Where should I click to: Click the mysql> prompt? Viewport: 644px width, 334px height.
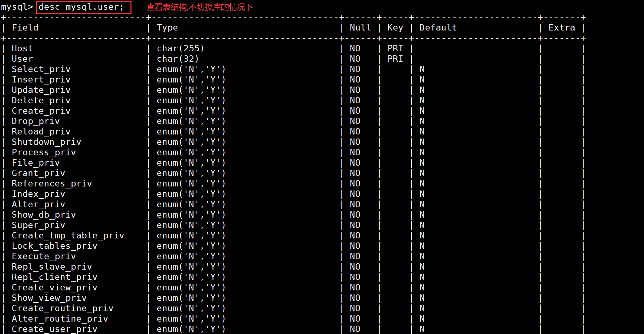pos(17,7)
